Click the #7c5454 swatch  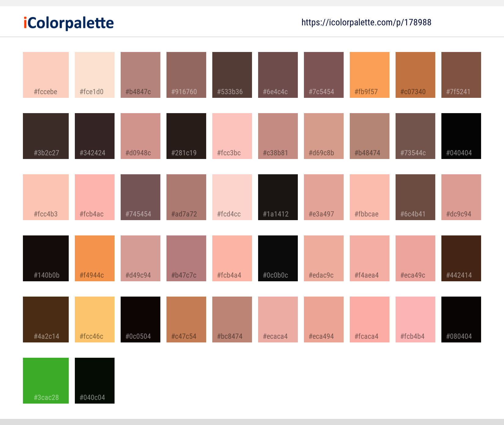tap(324, 75)
